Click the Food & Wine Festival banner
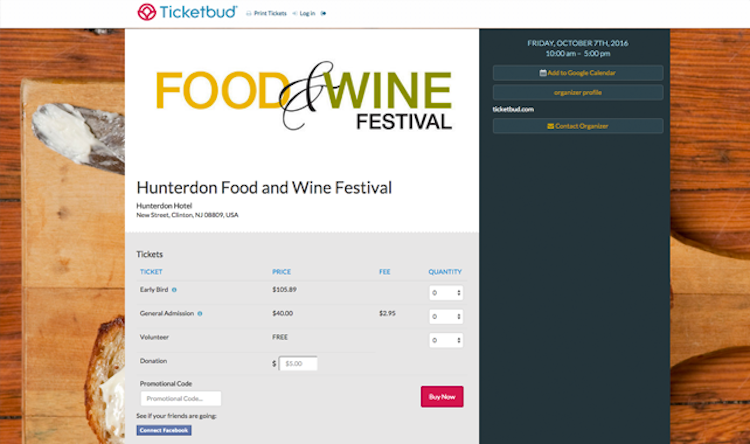The image size is (750, 444). pos(303,97)
